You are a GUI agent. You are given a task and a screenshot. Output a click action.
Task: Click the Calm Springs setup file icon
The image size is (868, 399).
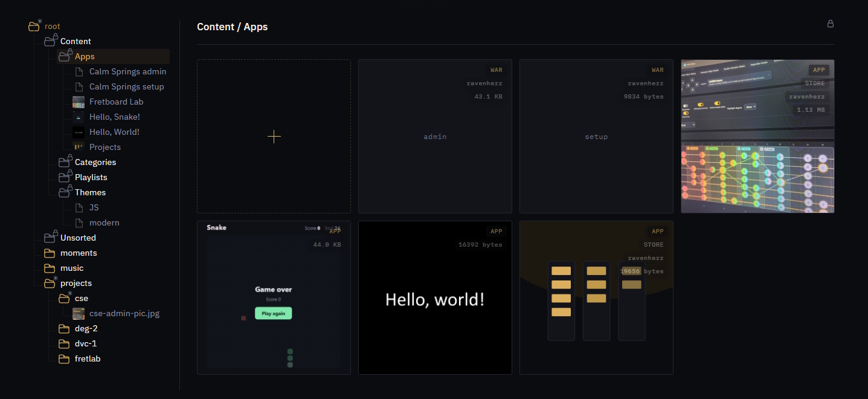(x=79, y=86)
